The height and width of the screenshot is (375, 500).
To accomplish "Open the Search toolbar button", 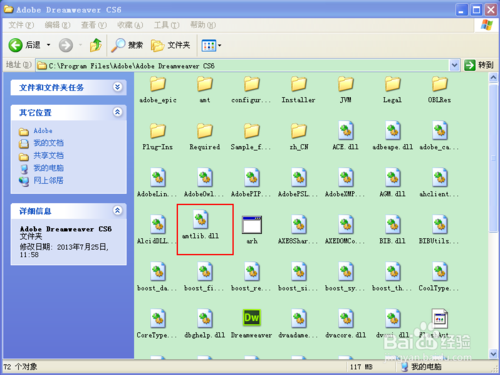I will (x=127, y=45).
